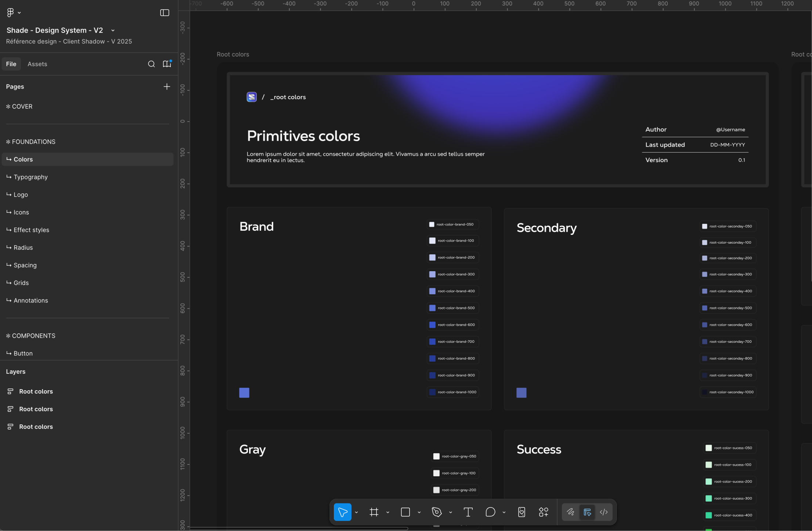The height and width of the screenshot is (531, 812).
Task: Click the search icon in file panel
Action: click(x=151, y=64)
